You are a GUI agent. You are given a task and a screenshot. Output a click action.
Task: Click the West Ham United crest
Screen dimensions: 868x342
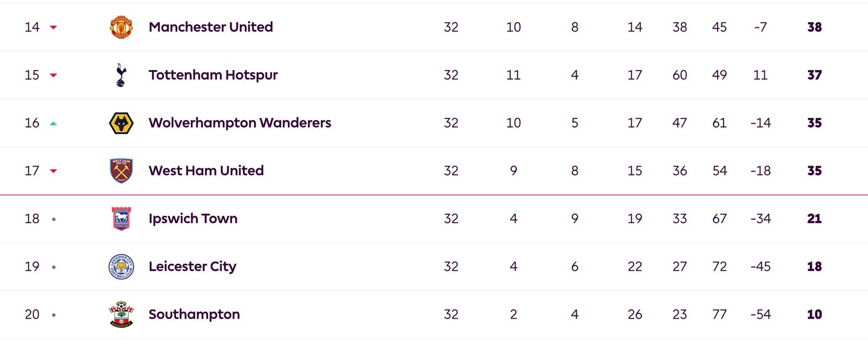click(121, 170)
